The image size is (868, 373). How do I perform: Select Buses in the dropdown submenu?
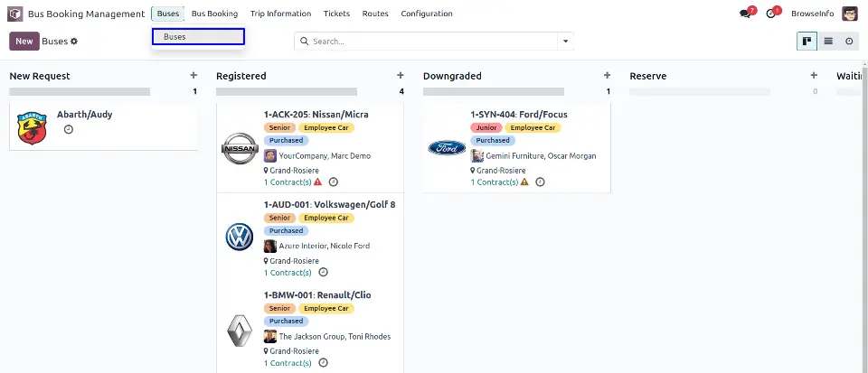click(199, 36)
